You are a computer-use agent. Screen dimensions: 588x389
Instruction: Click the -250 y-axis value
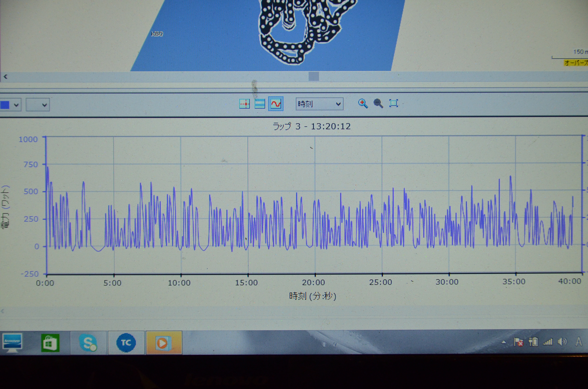click(x=30, y=274)
